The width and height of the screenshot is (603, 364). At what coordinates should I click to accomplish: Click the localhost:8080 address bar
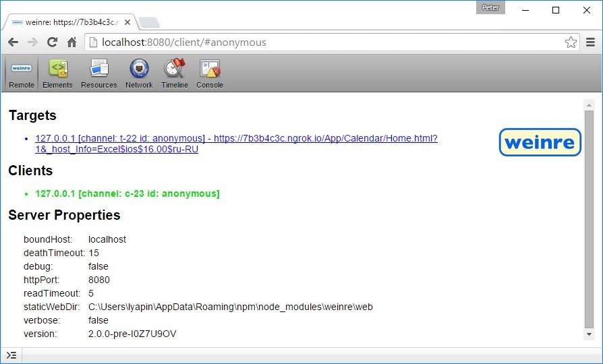pyautogui.click(x=333, y=42)
